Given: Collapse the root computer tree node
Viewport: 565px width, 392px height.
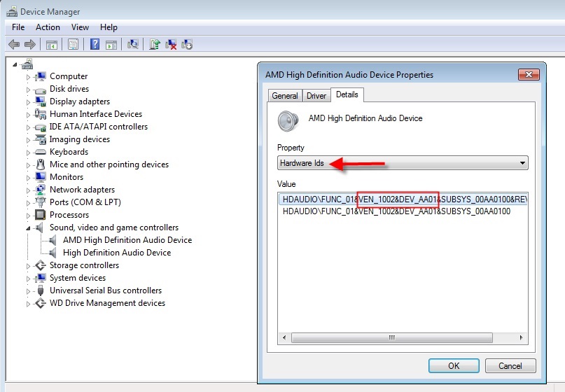Looking at the screenshot, I should coord(15,64).
